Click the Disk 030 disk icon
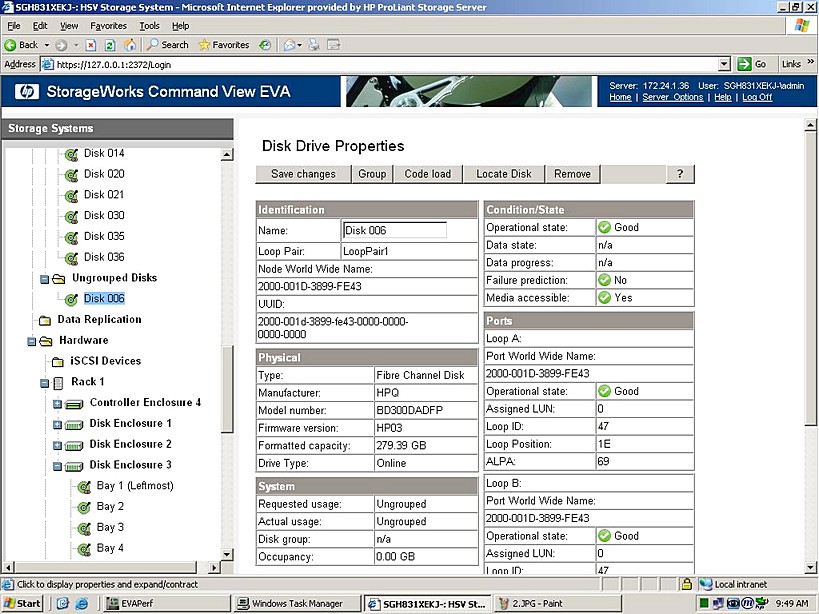Viewport: 819px width, 614px height. point(72,216)
